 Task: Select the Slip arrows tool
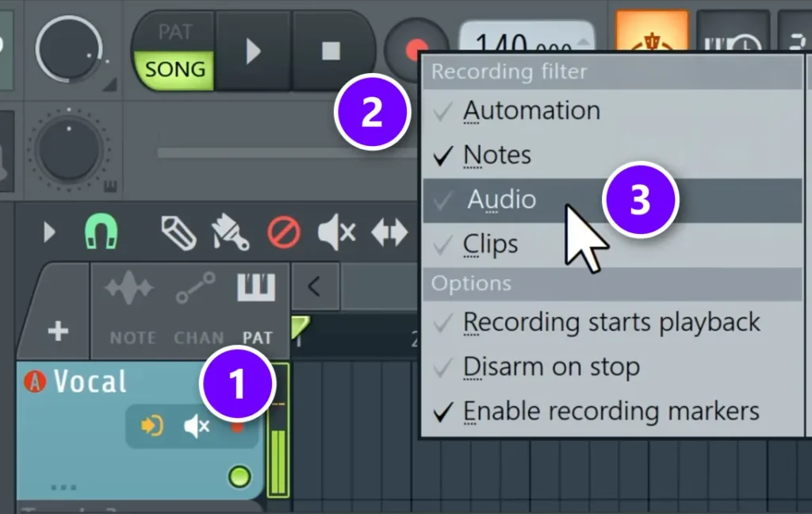[x=389, y=232]
